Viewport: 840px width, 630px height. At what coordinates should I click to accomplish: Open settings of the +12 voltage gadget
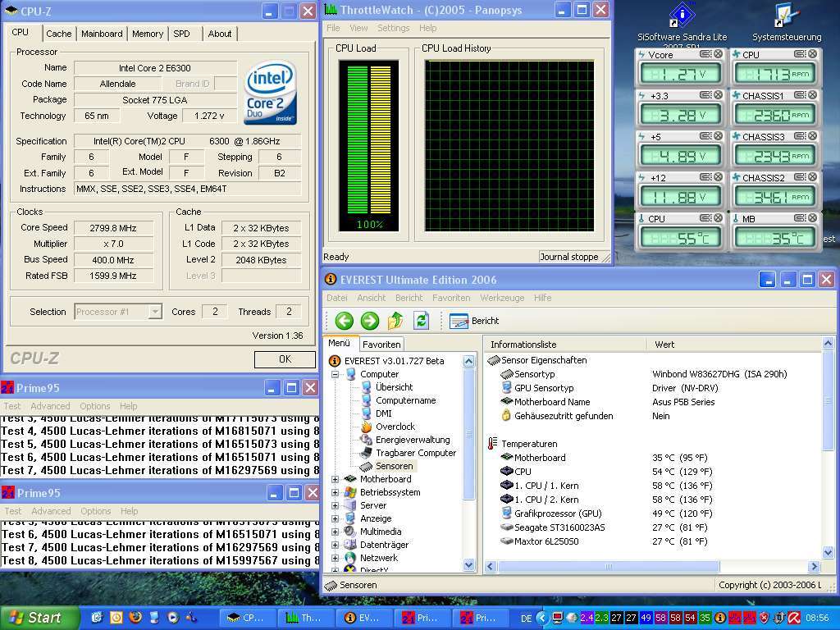click(705, 177)
